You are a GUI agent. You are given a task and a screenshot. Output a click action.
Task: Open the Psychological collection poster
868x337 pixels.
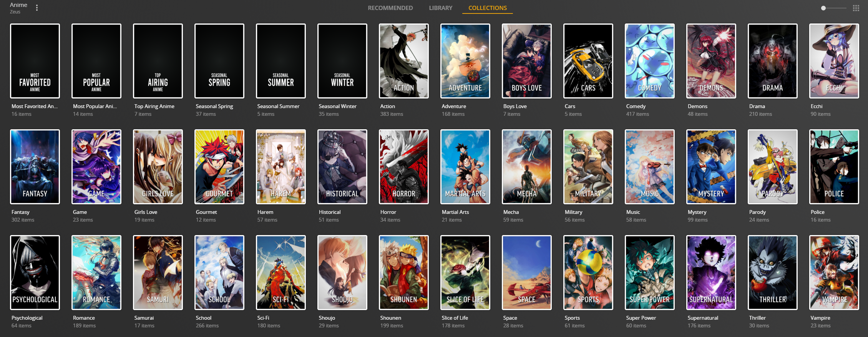[35, 272]
